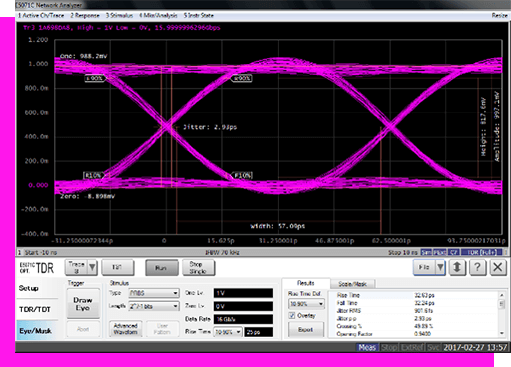Image resolution: width=511 pixels, height=367 pixels.
Task: Click the Stop Single button
Action: point(198,268)
